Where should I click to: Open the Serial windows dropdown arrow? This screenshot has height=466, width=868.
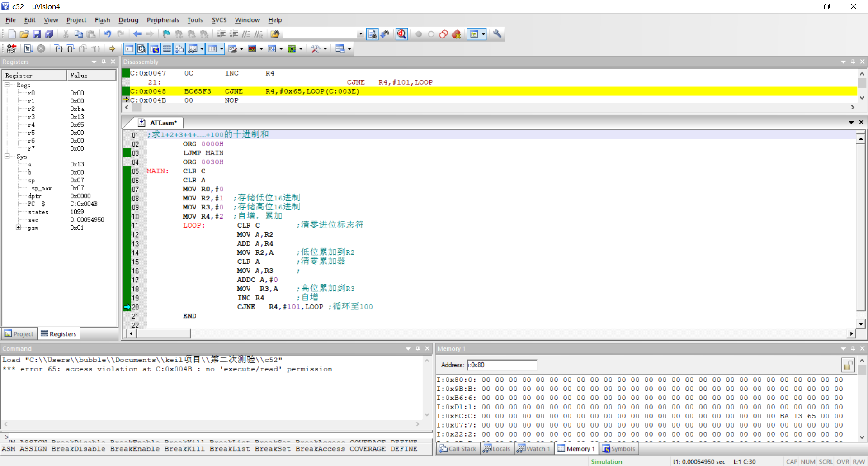point(242,49)
